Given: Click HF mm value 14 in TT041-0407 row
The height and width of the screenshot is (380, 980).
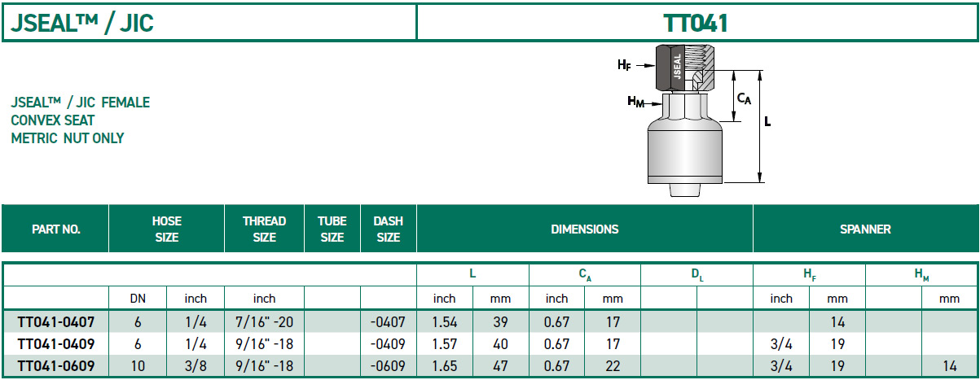Looking at the screenshot, I should pos(837,322).
